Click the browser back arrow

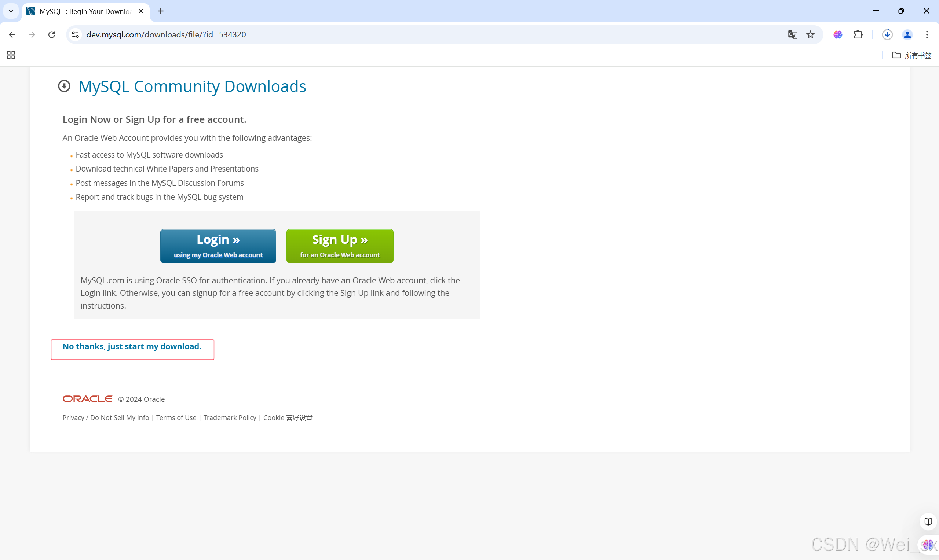[12, 35]
